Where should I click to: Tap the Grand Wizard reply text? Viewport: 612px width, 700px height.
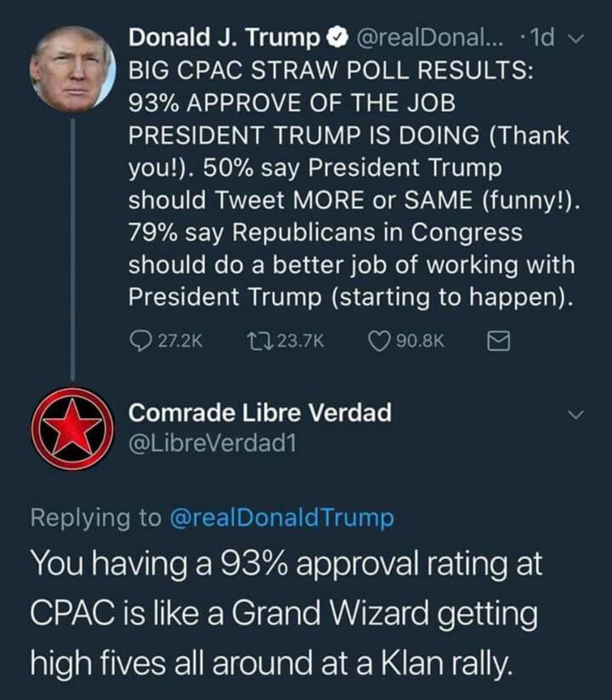286,614
